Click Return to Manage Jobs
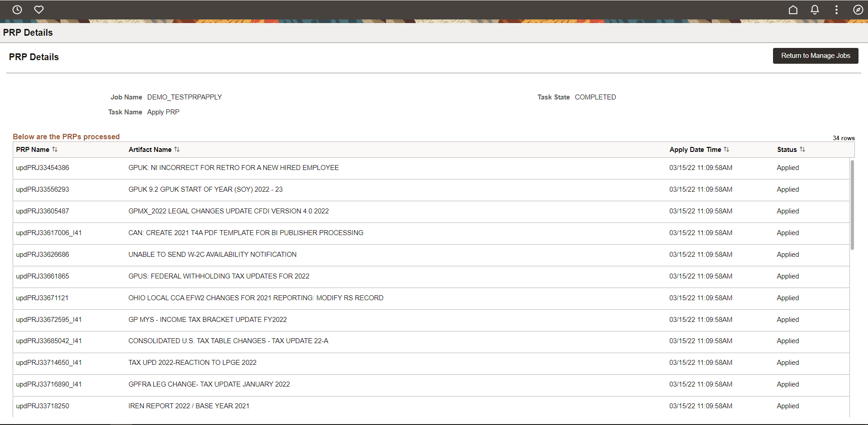Screen dimensions: 868x425 (816, 56)
